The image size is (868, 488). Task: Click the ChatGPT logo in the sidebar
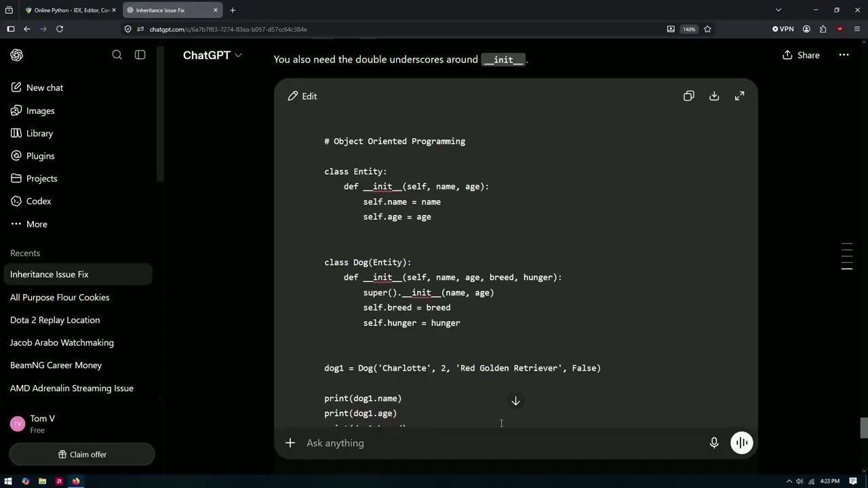coord(17,55)
